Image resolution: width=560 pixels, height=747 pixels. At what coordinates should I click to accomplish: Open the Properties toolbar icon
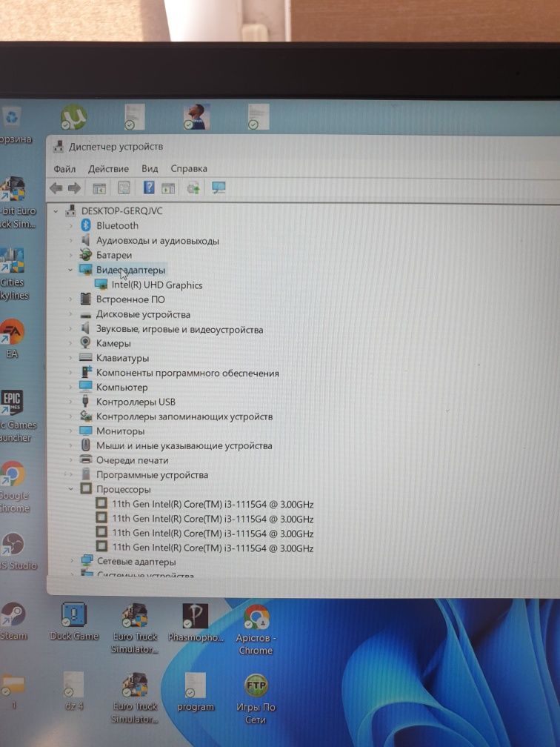[124, 187]
